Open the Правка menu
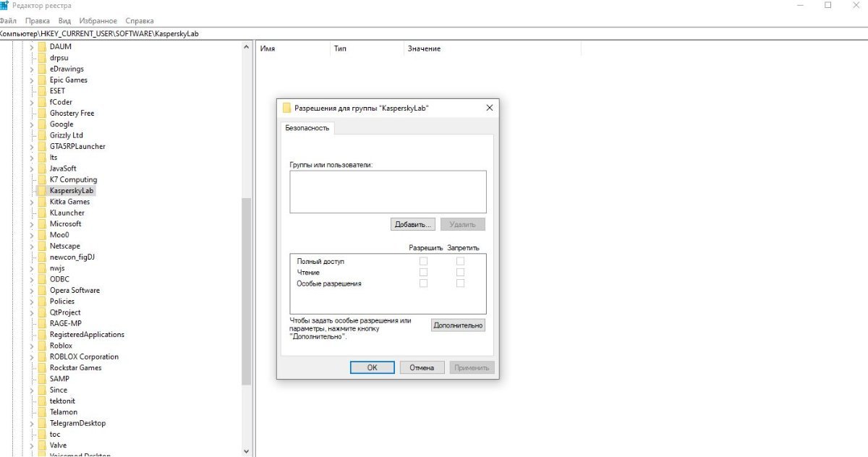 pyautogui.click(x=37, y=21)
